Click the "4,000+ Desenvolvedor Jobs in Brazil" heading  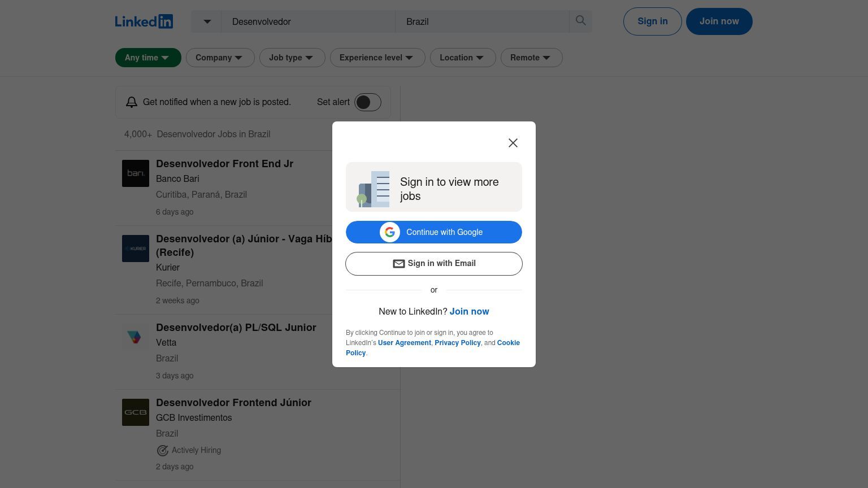[x=197, y=134]
